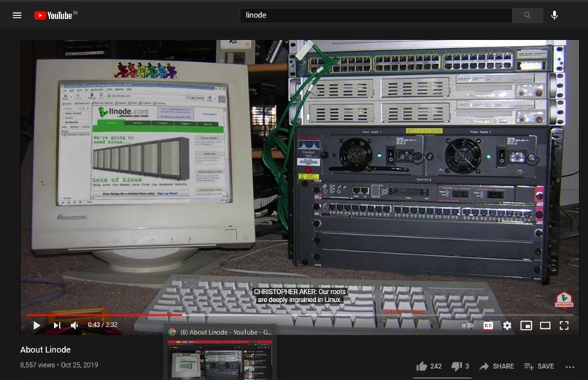Viewport: 588px width, 380px height.
Task: Dislike the video with thumbs down
Action: [x=457, y=366]
